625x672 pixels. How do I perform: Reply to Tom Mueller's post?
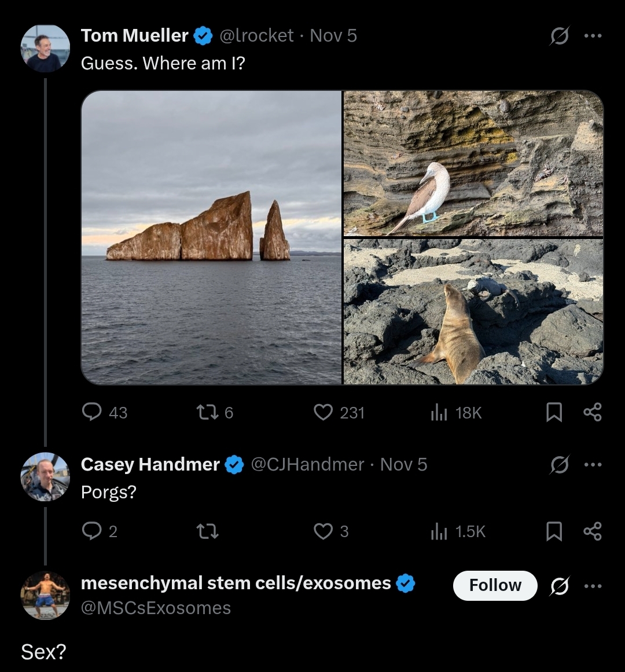point(92,412)
